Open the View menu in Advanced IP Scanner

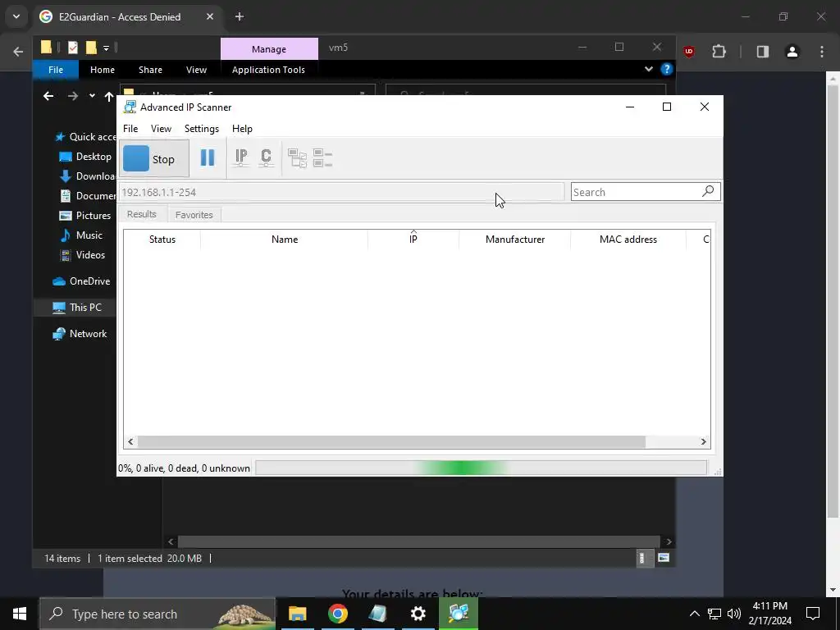(161, 129)
